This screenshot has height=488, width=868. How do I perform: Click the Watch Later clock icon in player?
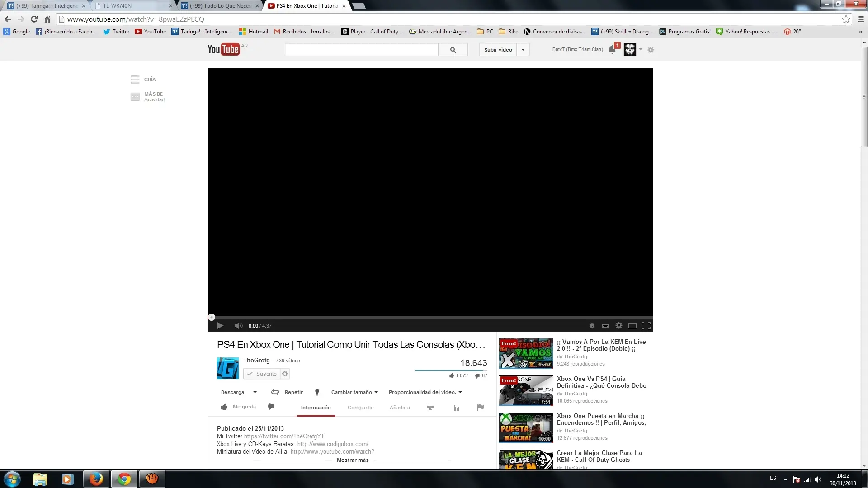[x=592, y=326]
